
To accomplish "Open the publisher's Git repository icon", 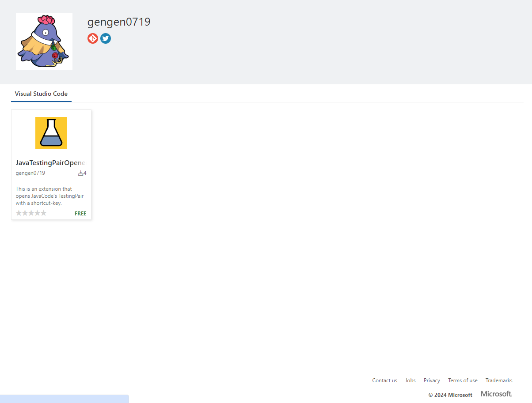I will coord(92,38).
